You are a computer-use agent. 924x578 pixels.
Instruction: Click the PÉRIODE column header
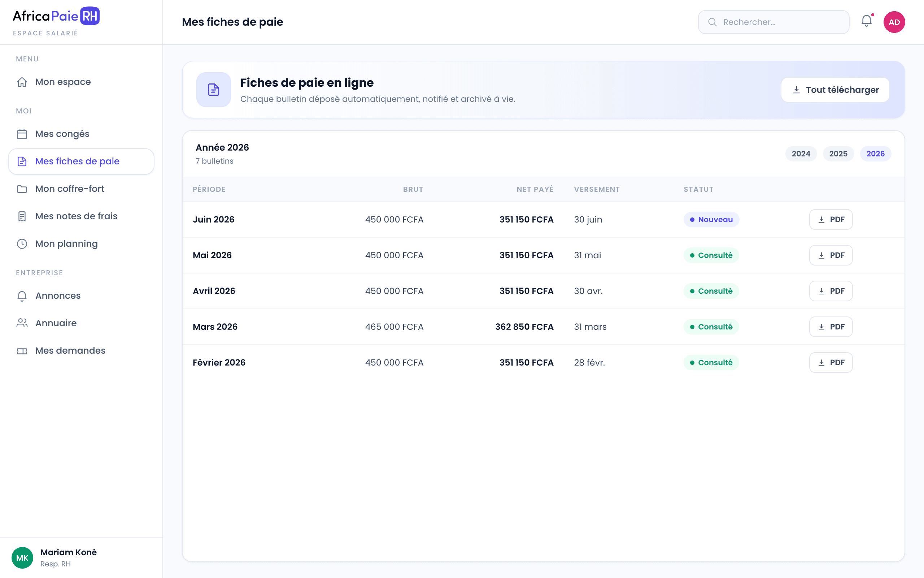click(x=209, y=189)
